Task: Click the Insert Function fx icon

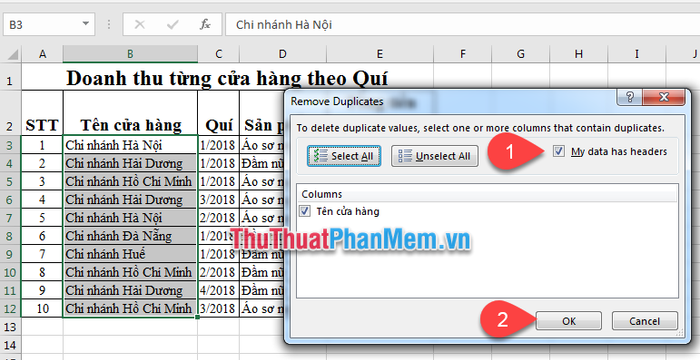Action: point(205,25)
